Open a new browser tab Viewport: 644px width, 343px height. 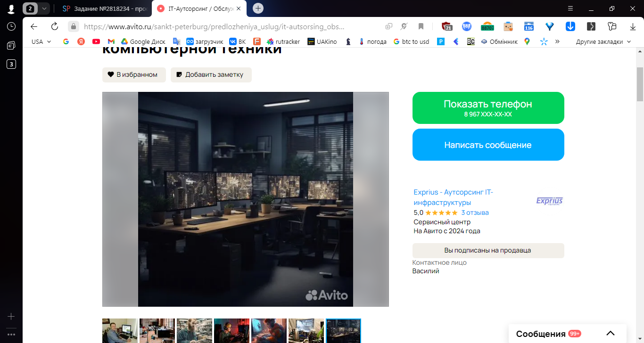[x=258, y=8]
